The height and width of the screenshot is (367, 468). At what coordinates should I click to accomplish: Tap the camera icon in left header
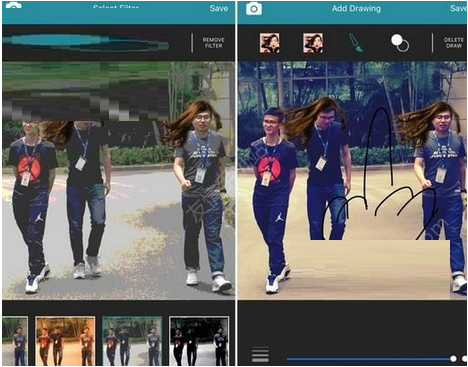(x=14, y=5)
